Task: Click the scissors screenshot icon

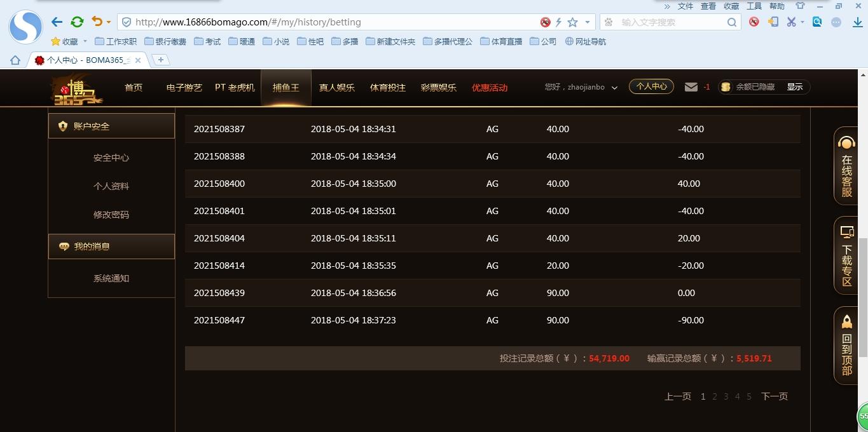Action: coord(791,22)
